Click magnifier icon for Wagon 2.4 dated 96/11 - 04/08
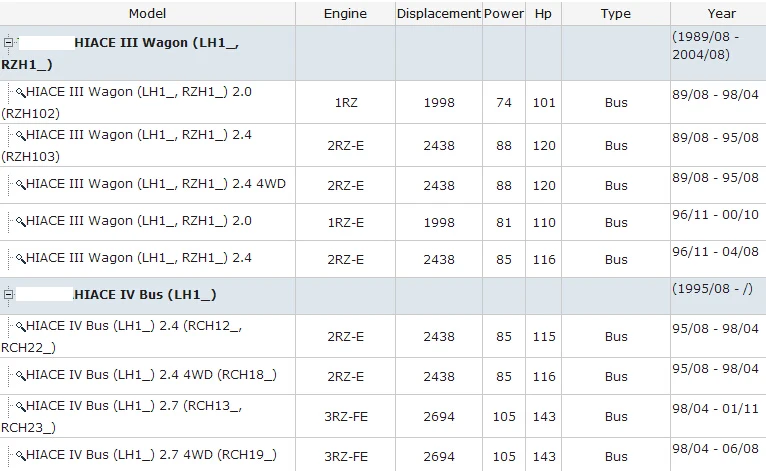 [x=20, y=258]
